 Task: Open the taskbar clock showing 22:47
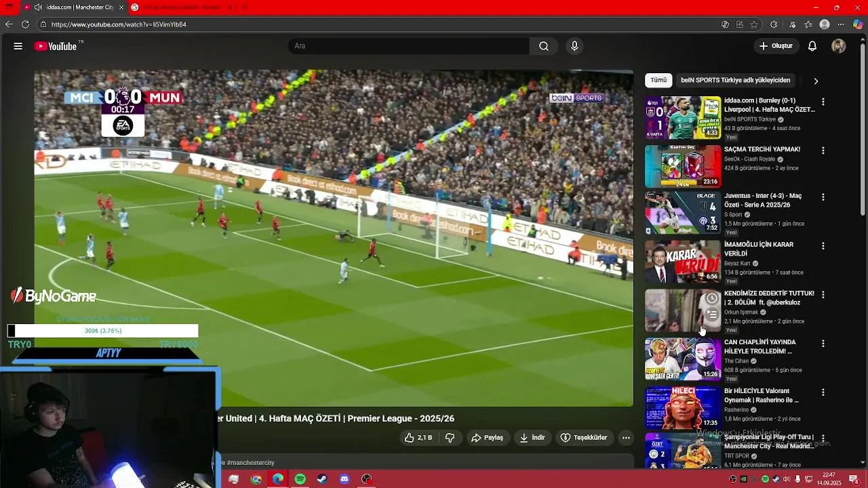pyautogui.click(x=829, y=479)
